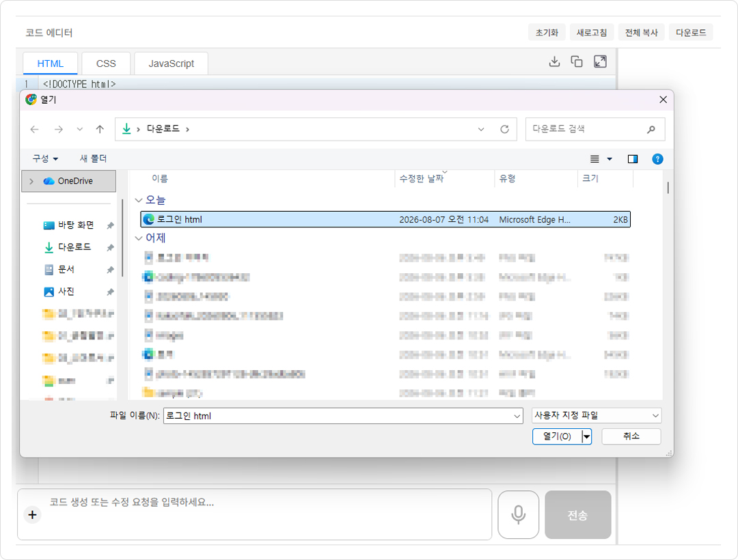This screenshot has width=738, height=560.
Task: Collapse the 어제 file group
Action: coord(138,238)
